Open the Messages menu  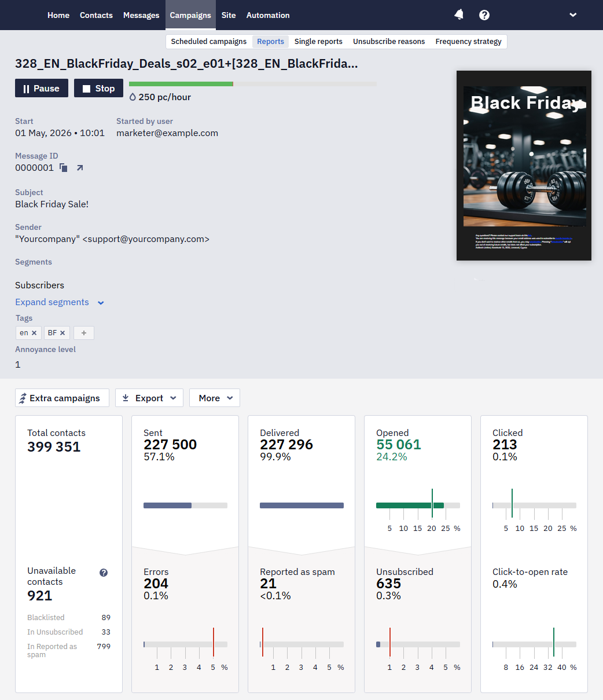pyautogui.click(x=141, y=15)
